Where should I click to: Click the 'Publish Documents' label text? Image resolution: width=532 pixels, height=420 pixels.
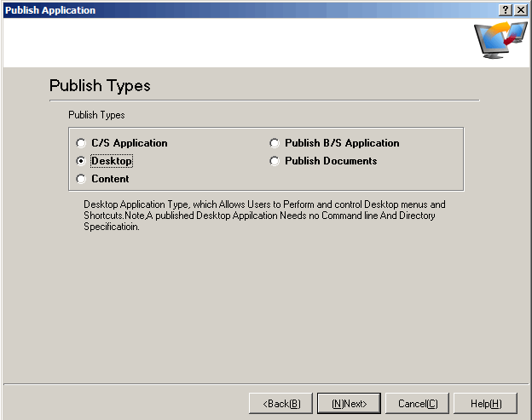pyautogui.click(x=331, y=161)
